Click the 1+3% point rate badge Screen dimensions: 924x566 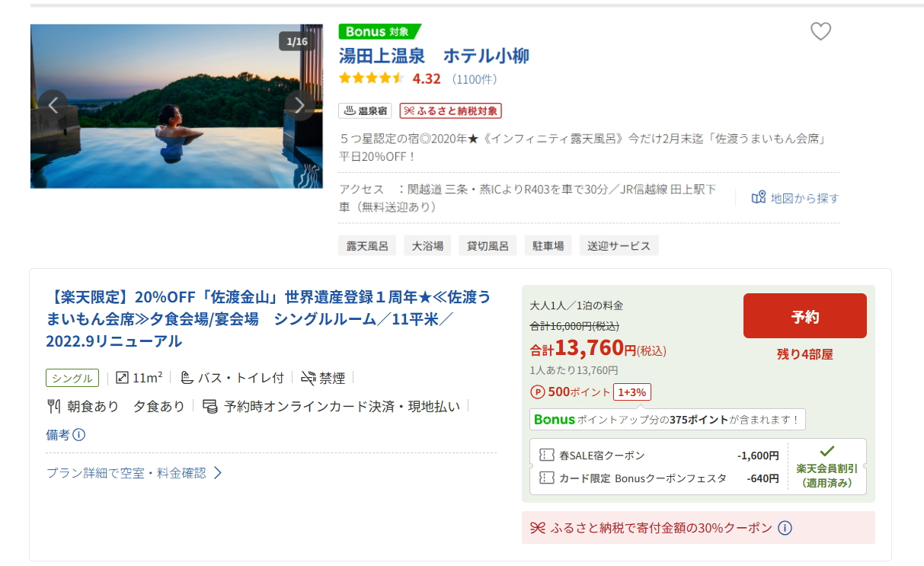coord(631,392)
